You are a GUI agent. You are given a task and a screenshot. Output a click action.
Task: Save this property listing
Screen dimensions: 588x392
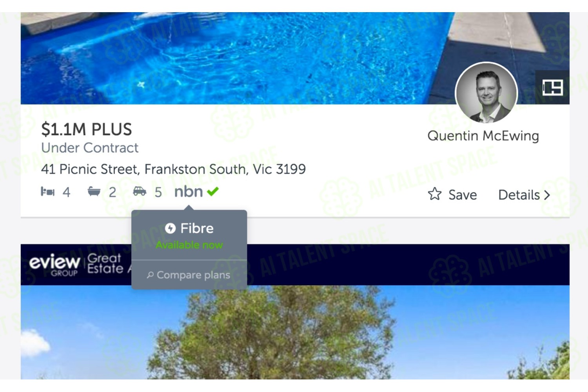coord(452,194)
